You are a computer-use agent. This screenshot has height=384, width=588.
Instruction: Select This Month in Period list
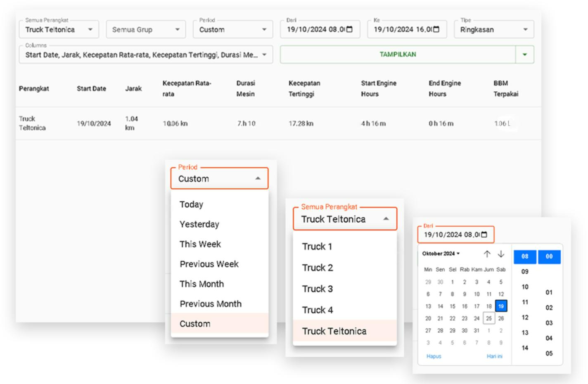pyautogui.click(x=202, y=284)
